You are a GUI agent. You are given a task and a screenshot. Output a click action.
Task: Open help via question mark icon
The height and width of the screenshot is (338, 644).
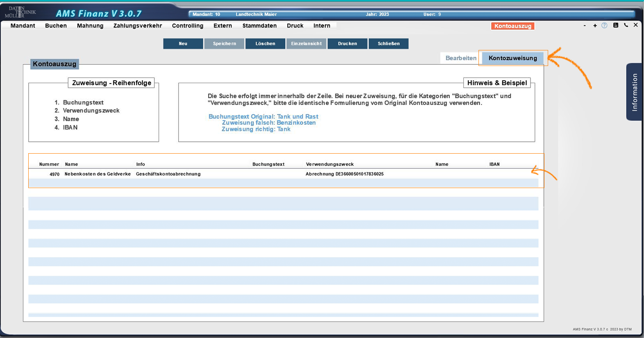[x=604, y=25]
